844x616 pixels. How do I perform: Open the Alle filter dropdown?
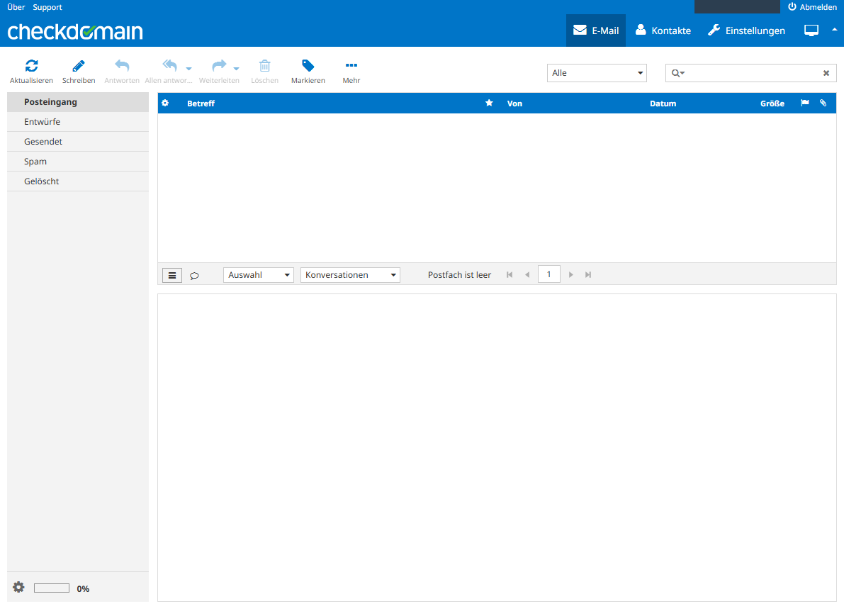(597, 73)
